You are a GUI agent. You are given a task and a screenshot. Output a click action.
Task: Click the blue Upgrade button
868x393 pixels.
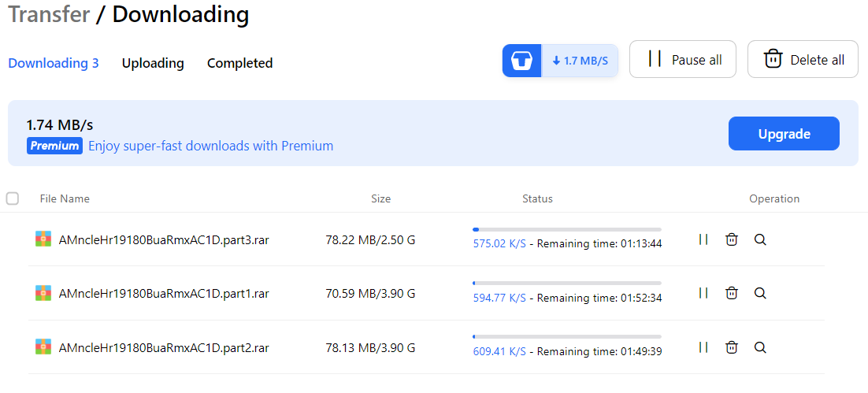(x=784, y=134)
